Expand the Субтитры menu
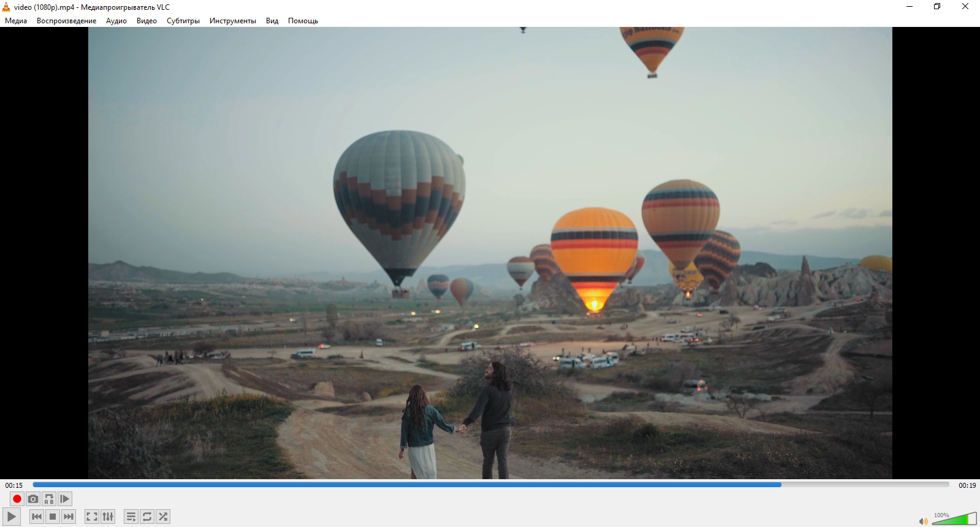This screenshot has height=527, width=980. [x=183, y=21]
